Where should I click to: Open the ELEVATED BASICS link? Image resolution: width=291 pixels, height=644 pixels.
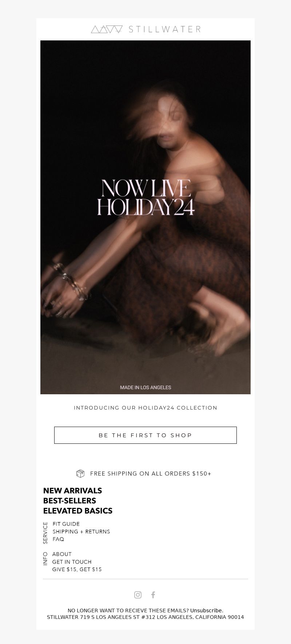[x=77, y=511]
